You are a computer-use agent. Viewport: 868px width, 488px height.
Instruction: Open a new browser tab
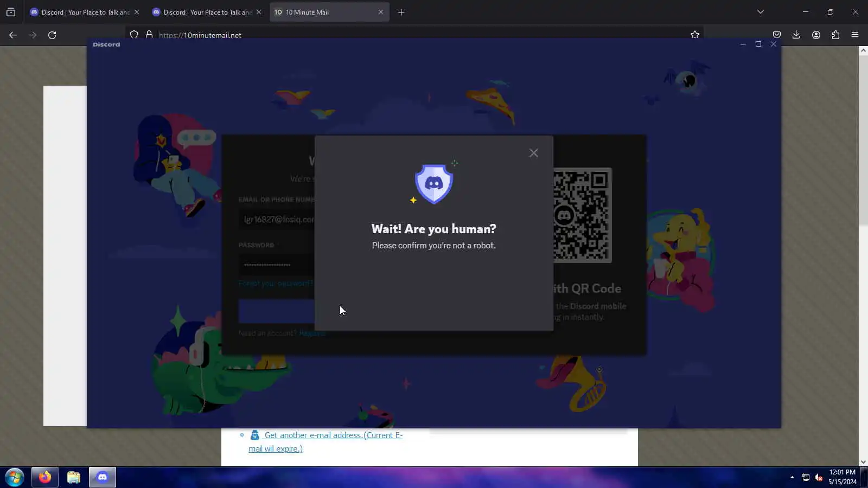click(x=401, y=12)
